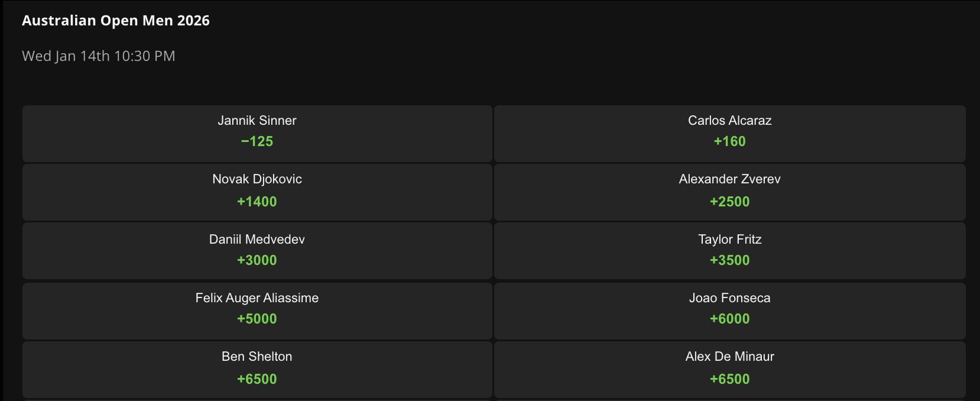
Task: Pick Carlos Alcaraz at +160
Action: [x=729, y=134]
